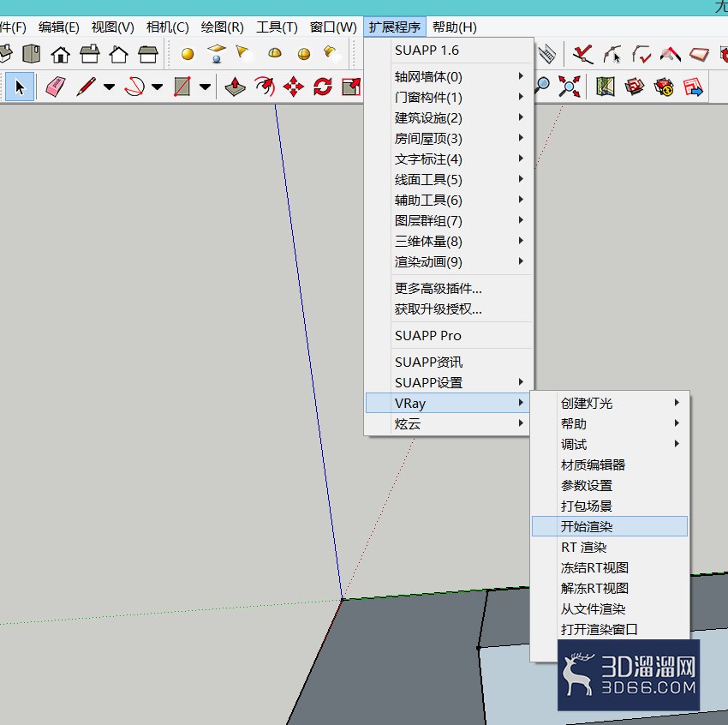The image size is (728, 725).
Task: Open the 3D Warehouse get models icon
Action: (634, 87)
